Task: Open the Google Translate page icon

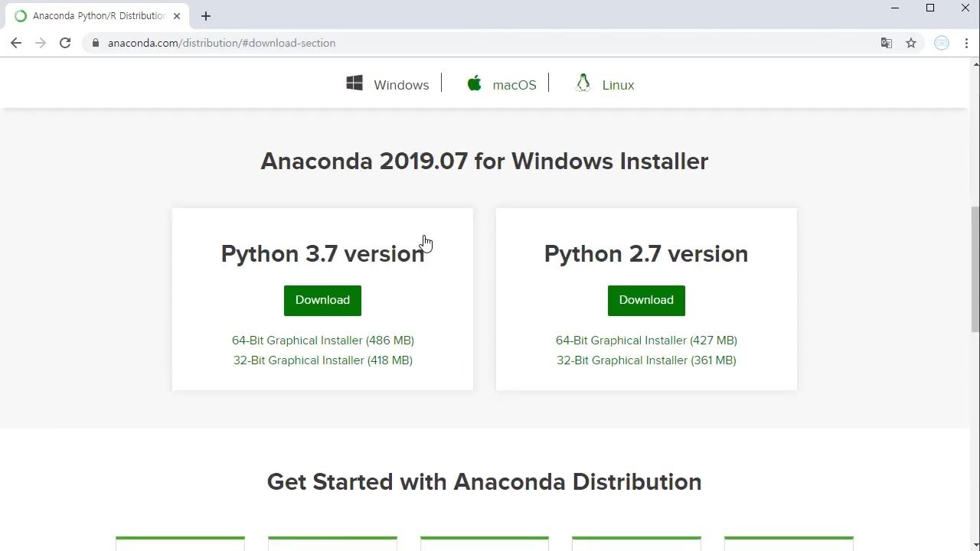Action: [887, 43]
